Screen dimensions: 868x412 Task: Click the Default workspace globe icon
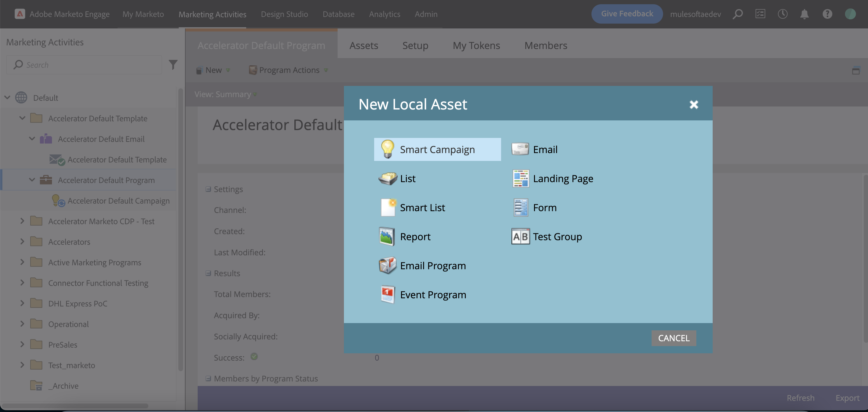[21, 97]
